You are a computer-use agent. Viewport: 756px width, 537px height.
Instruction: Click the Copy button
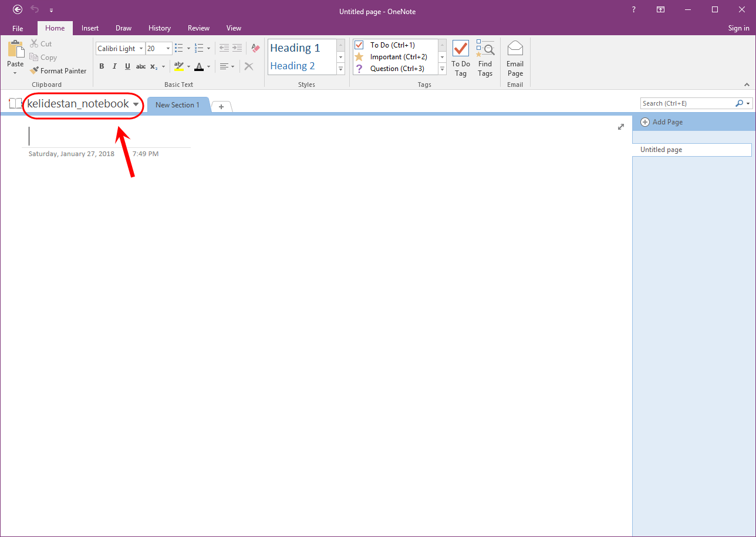coord(43,58)
